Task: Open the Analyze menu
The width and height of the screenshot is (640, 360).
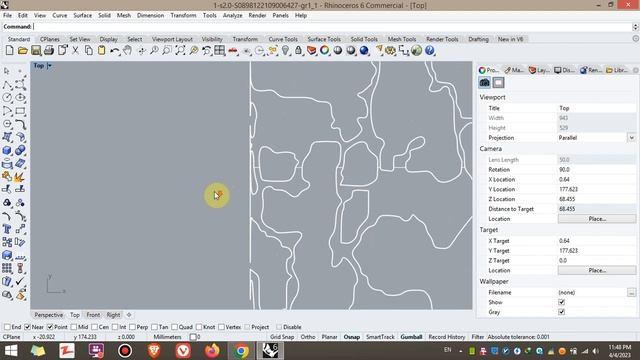Action: point(232,15)
